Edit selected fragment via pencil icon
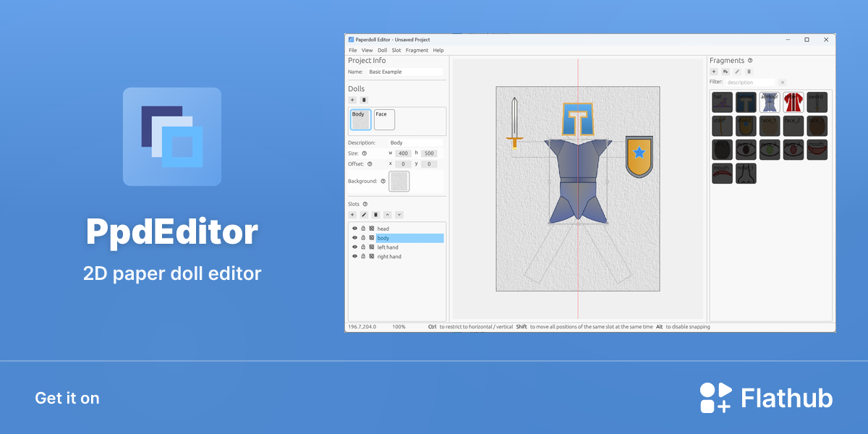The height and width of the screenshot is (434, 868). pos(737,72)
